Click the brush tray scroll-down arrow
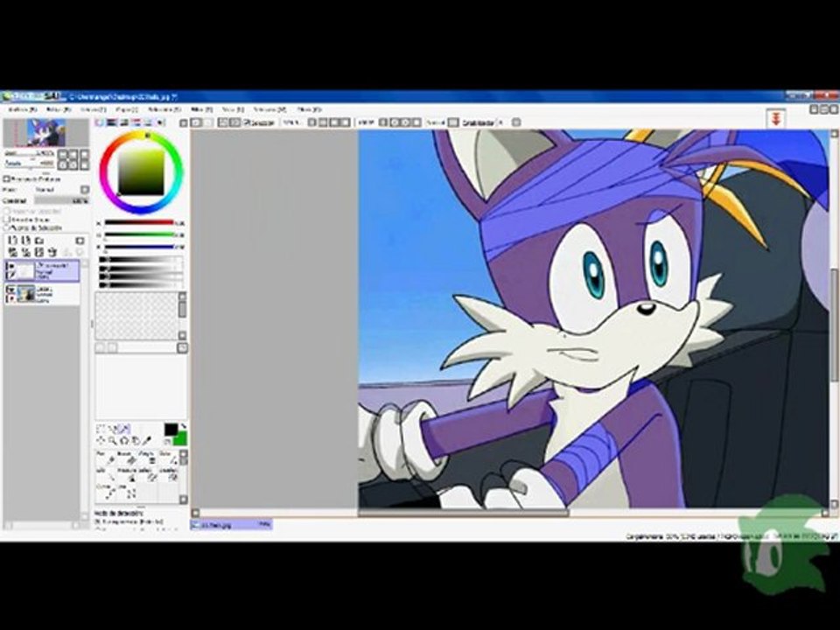The image size is (840, 630). [x=184, y=500]
